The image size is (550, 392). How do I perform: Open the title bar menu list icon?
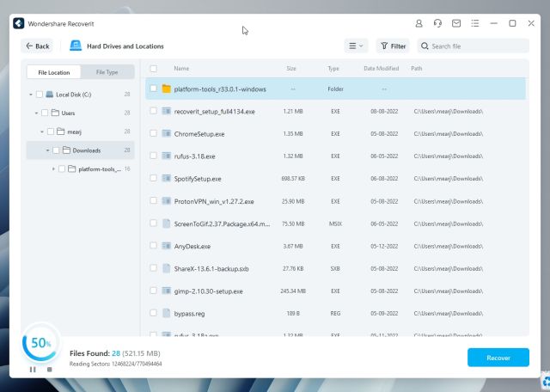[475, 23]
